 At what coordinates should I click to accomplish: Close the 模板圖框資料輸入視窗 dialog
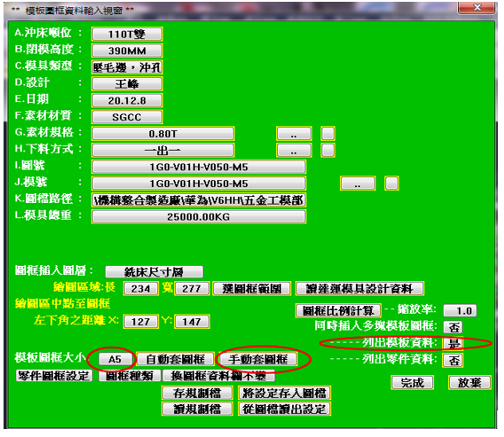tap(477, 7)
